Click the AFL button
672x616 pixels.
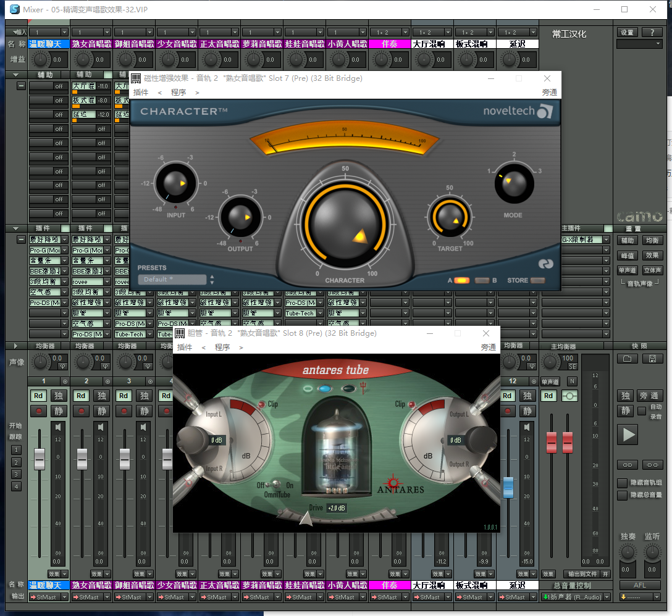click(x=639, y=585)
